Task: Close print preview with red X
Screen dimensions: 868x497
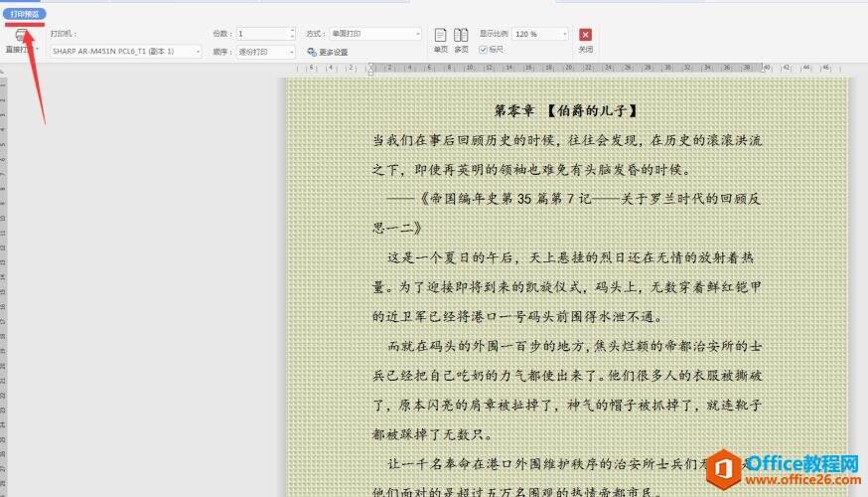Action: (586, 35)
